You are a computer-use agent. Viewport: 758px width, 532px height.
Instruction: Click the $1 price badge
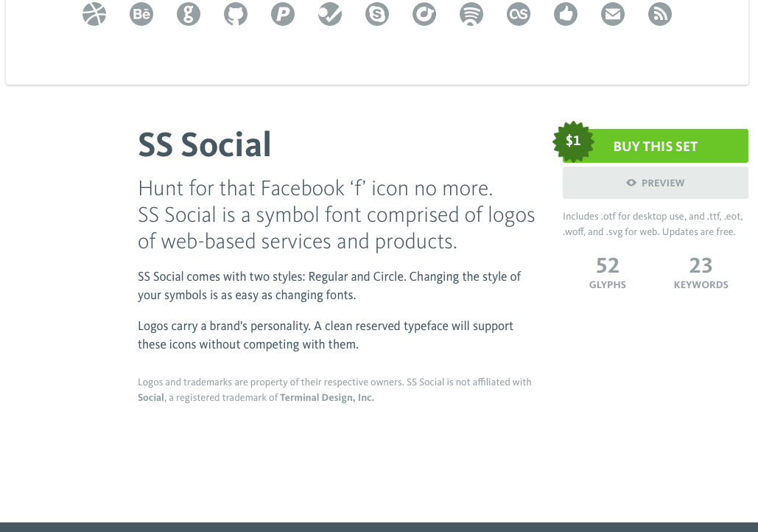coord(573,141)
